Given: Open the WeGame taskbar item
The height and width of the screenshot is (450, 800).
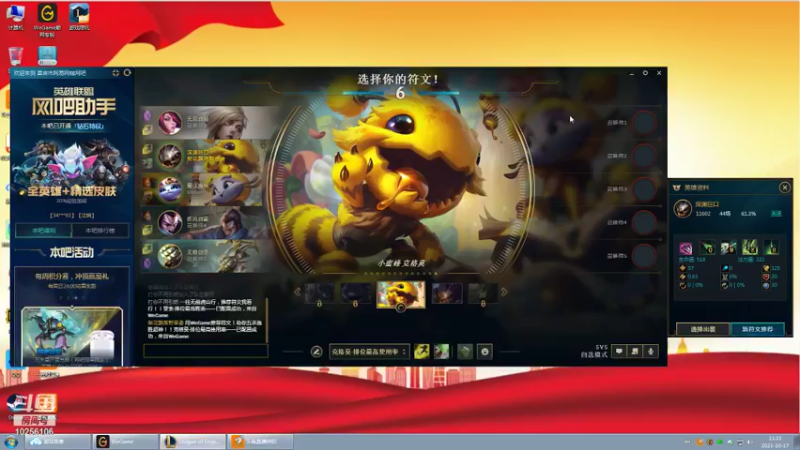Looking at the screenshot, I should 125,442.
